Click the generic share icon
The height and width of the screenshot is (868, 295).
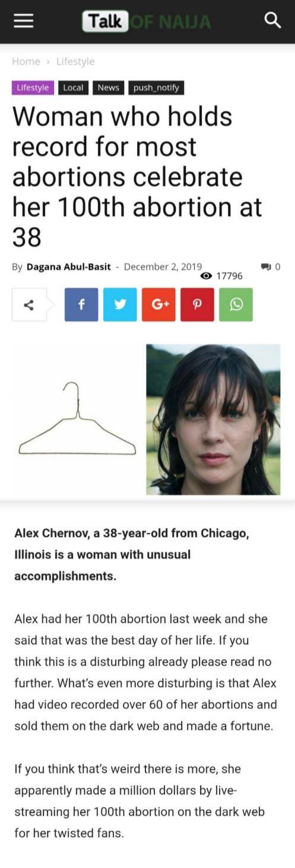(x=29, y=304)
